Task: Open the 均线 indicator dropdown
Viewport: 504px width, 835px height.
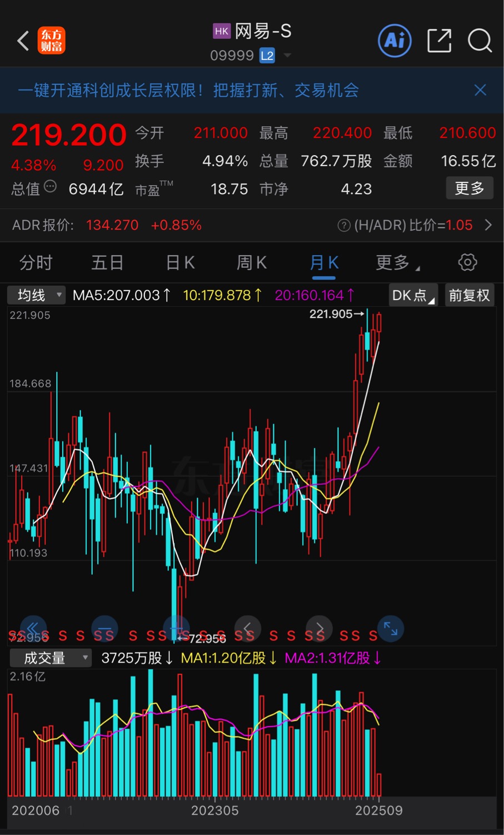Action: click(x=36, y=295)
